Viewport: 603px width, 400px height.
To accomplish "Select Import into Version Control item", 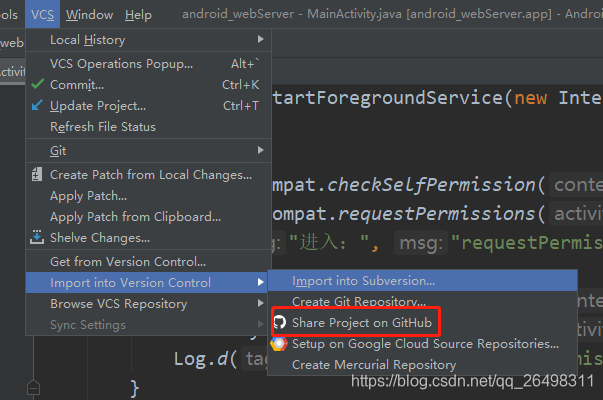I will coord(148,283).
